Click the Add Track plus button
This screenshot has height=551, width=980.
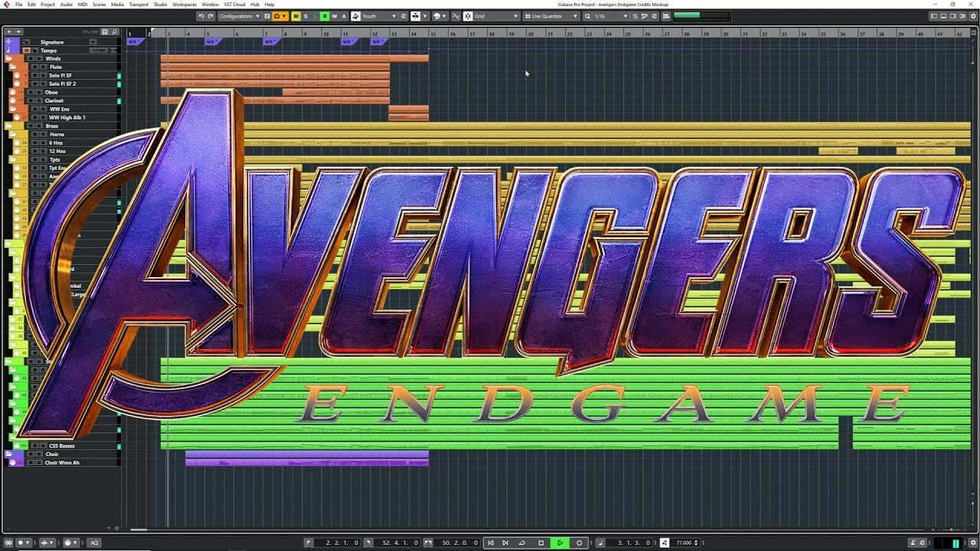coord(9,32)
